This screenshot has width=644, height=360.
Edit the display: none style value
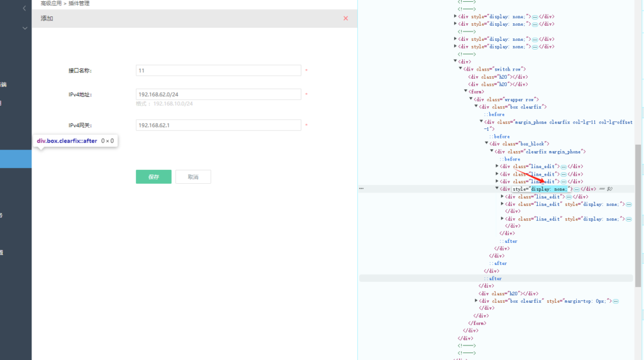[x=548, y=189]
